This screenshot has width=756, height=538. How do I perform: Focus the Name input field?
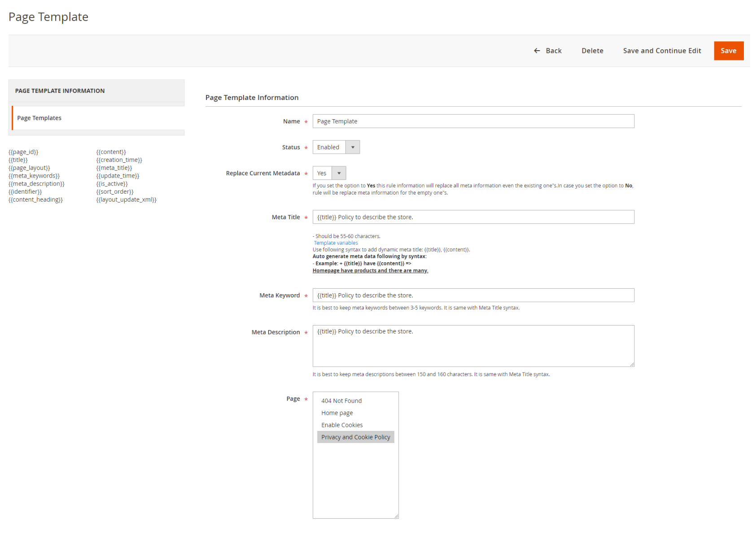tap(473, 121)
